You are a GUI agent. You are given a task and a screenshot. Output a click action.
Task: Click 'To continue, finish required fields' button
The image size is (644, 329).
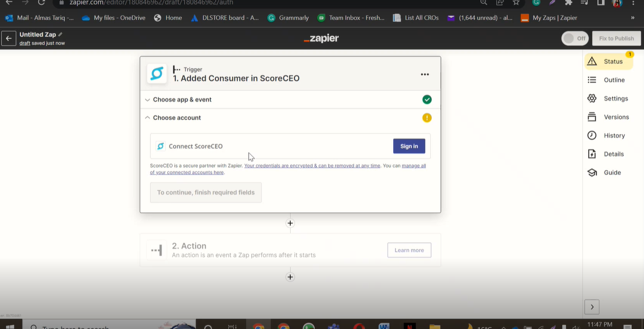pyautogui.click(x=206, y=192)
